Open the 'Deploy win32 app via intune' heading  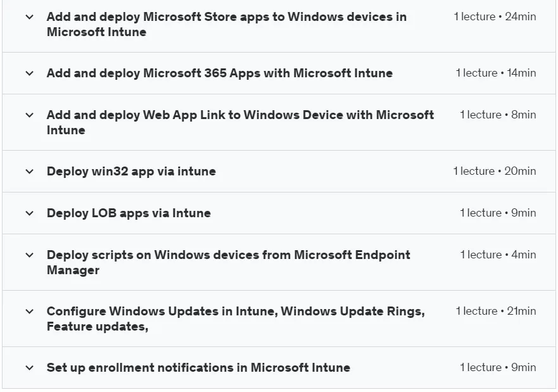click(131, 171)
